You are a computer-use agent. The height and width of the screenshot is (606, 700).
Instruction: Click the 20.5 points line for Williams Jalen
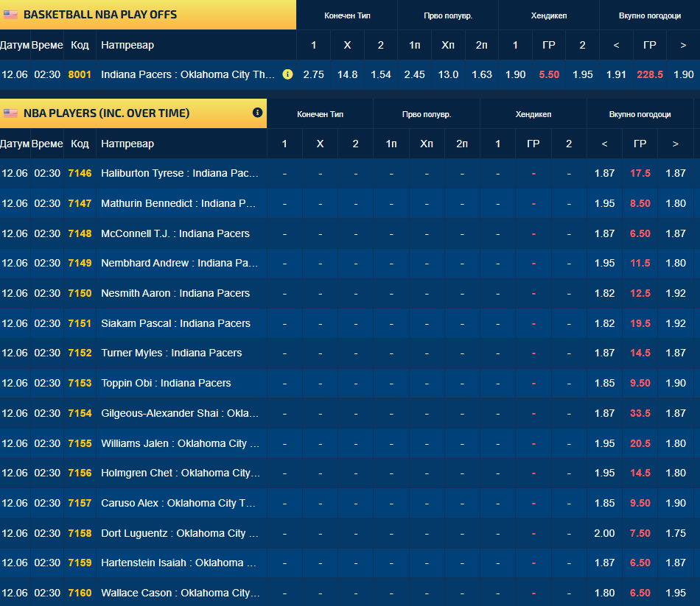click(640, 443)
